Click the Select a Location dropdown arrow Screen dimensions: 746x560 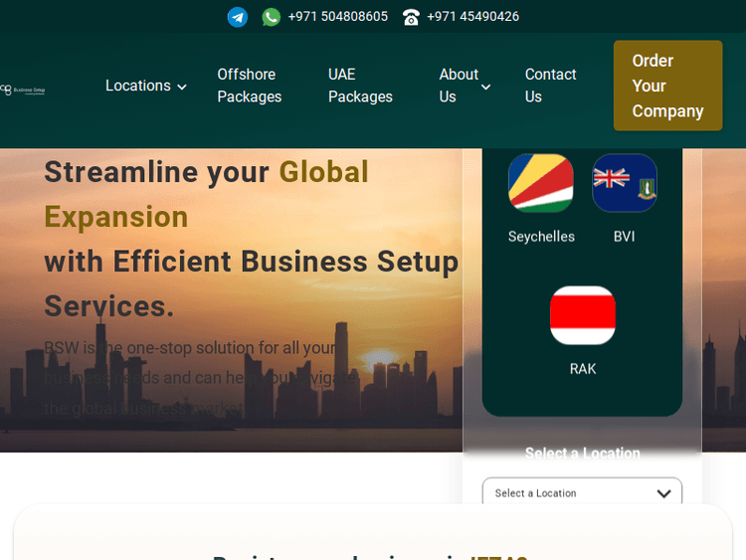663,494
